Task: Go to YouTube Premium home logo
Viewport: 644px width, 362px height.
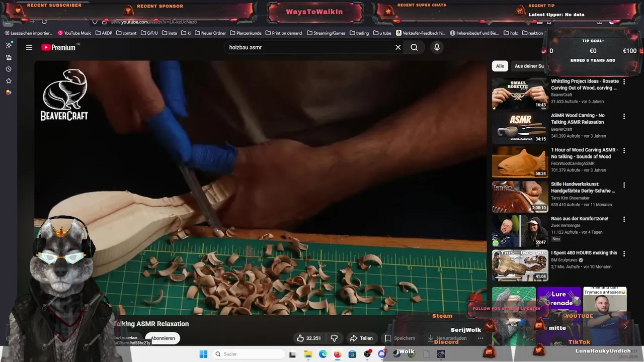Action: click(58, 47)
